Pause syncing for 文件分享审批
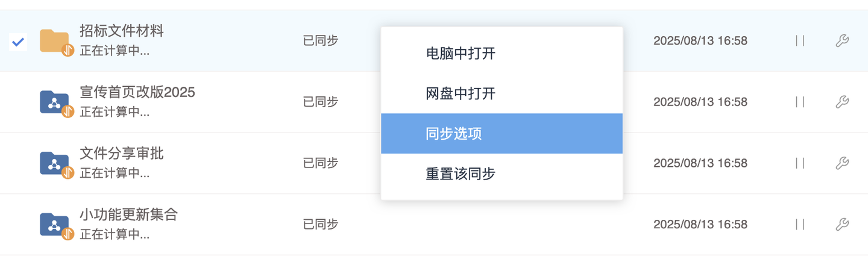Screen dimensions: 868x259 (800, 163)
